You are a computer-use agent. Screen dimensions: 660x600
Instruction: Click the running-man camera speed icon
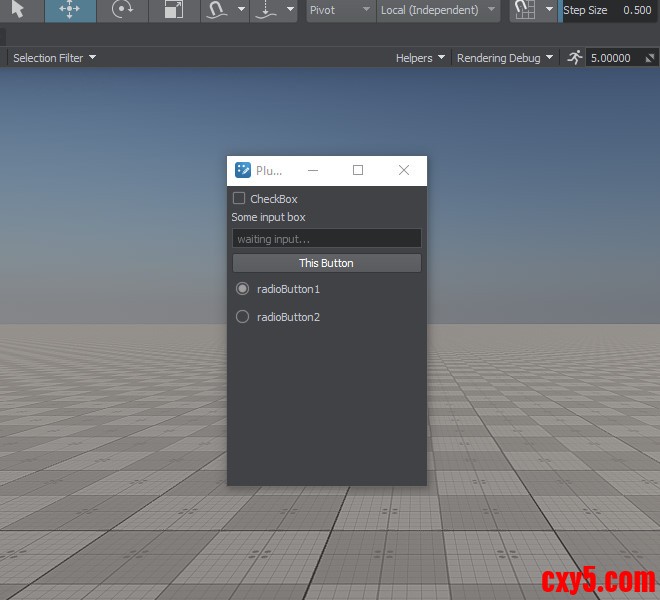574,58
